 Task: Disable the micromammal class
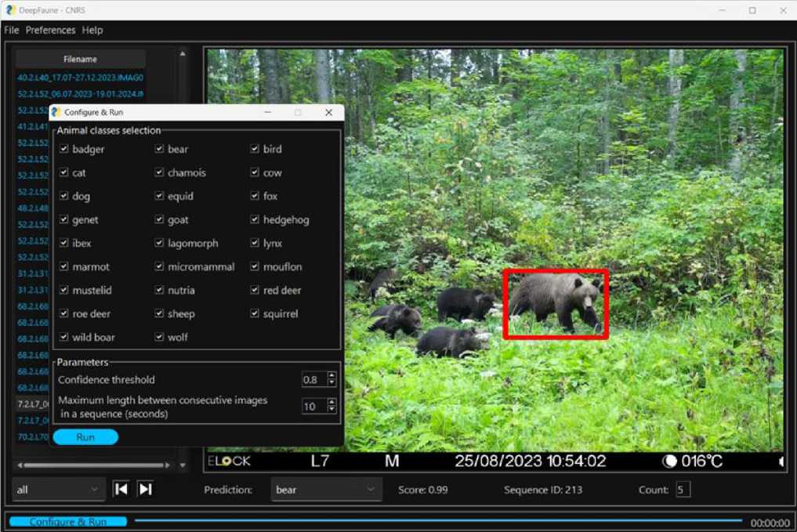[x=159, y=266]
